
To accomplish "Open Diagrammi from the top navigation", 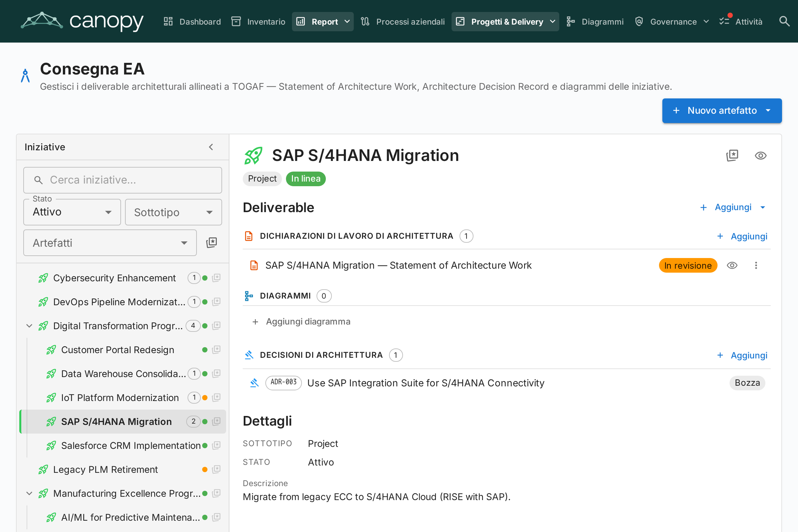I will pos(595,21).
